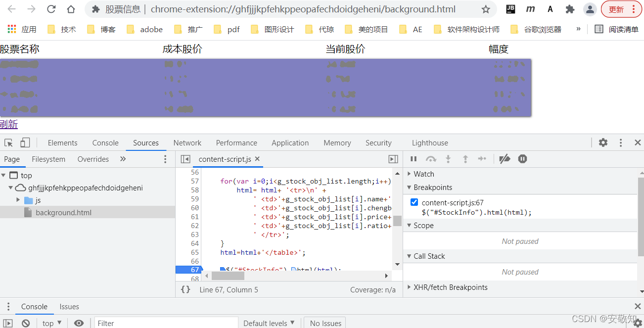Open the extensions puzzle icon

[570, 9]
